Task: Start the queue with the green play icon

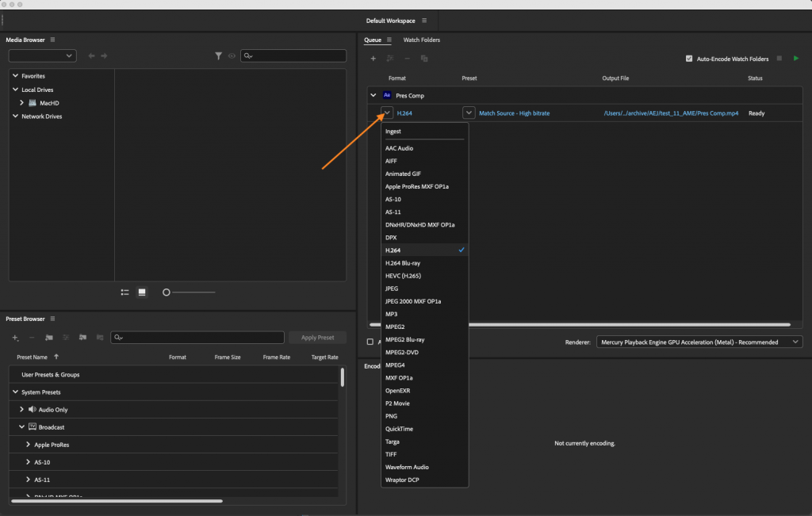Action: [796, 58]
